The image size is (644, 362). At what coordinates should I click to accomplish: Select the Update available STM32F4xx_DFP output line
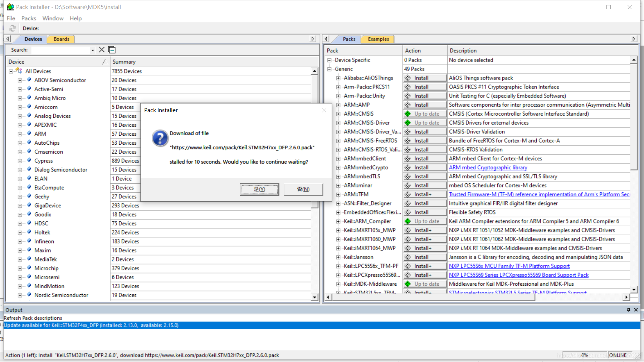coord(322,325)
